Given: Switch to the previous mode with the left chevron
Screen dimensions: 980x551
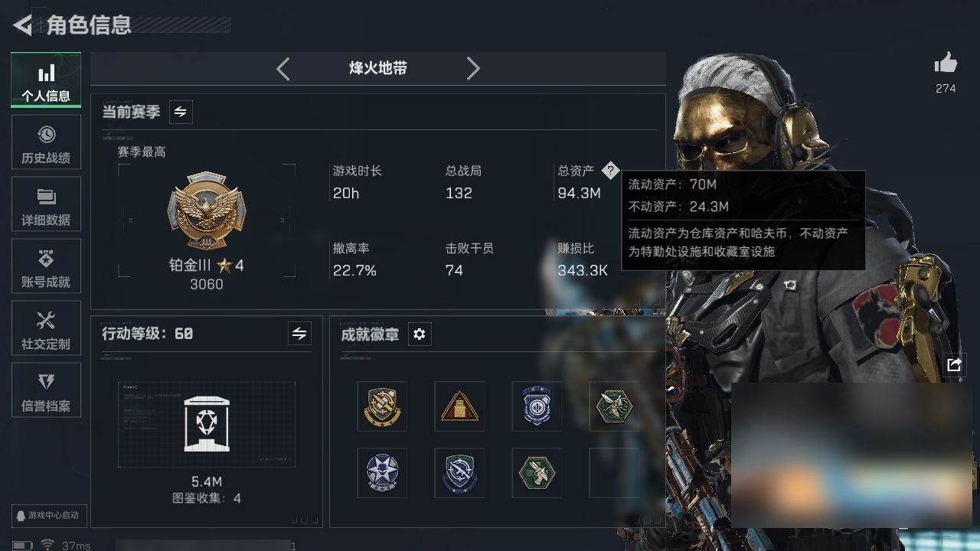Looking at the screenshot, I should click(x=283, y=69).
